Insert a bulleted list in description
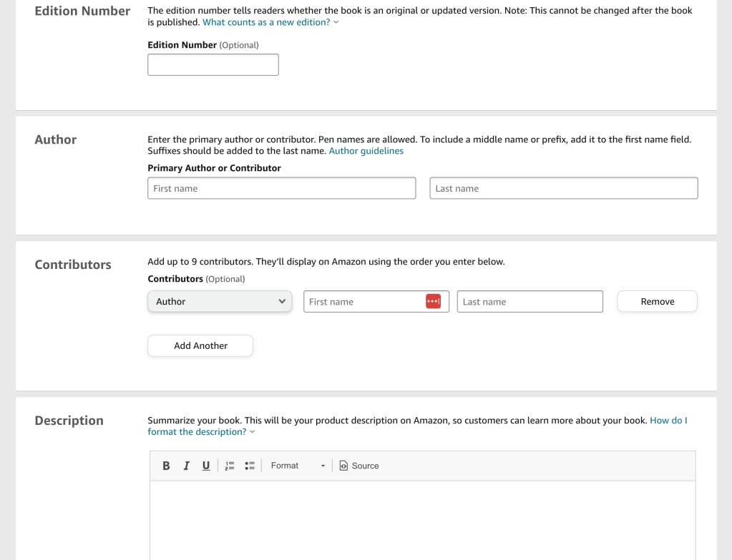Screen dimensions: 732x560 click(250, 466)
